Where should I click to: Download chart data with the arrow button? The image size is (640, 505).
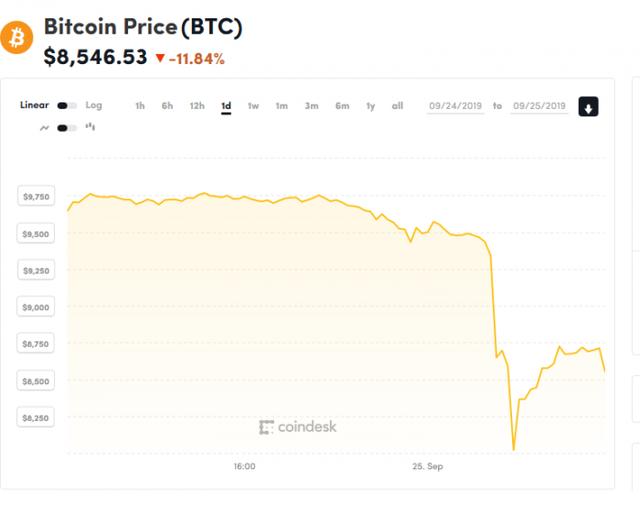tap(588, 106)
